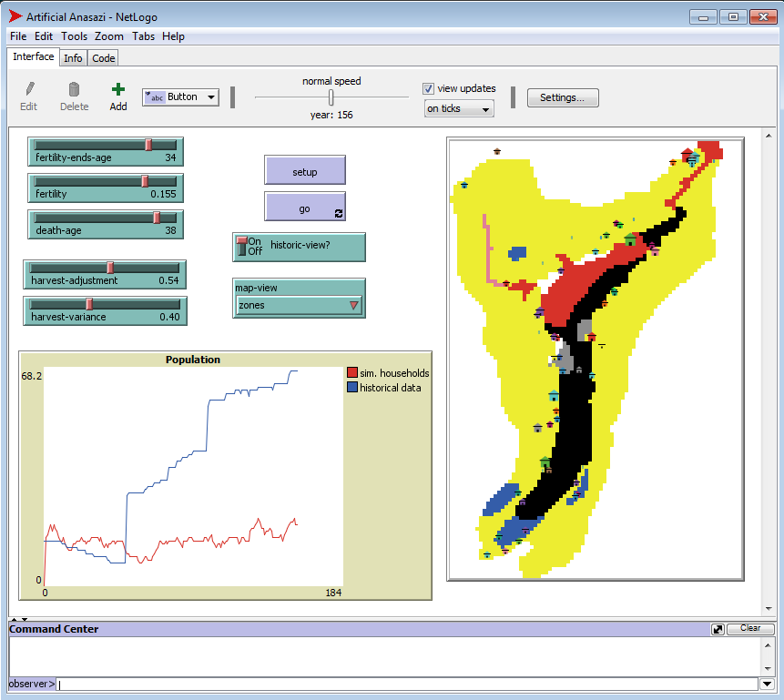Click the blue historical data legend swatch
The width and height of the screenshot is (784, 700).
click(x=352, y=387)
